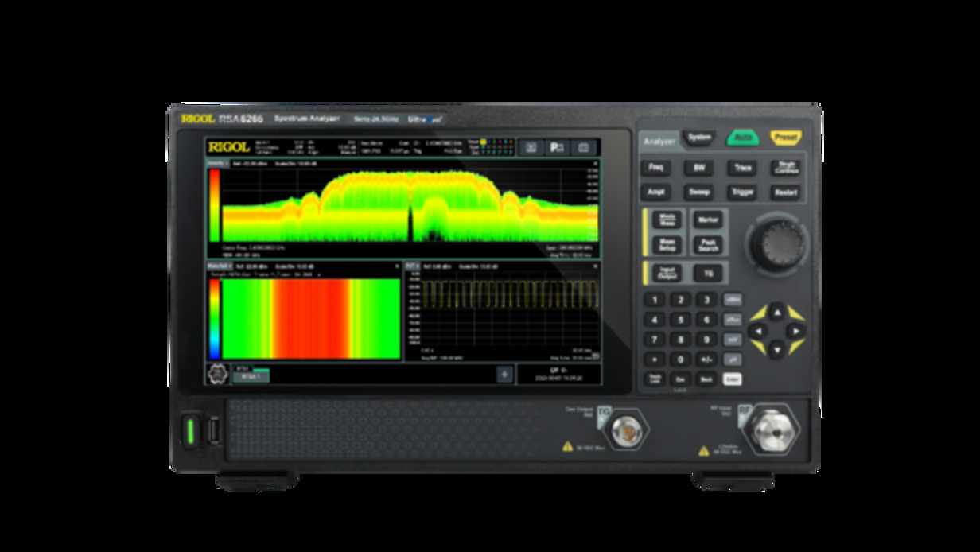This screenshot has width=980, height=552.
Task: Click the Marker key
Action: coord(707,220)
